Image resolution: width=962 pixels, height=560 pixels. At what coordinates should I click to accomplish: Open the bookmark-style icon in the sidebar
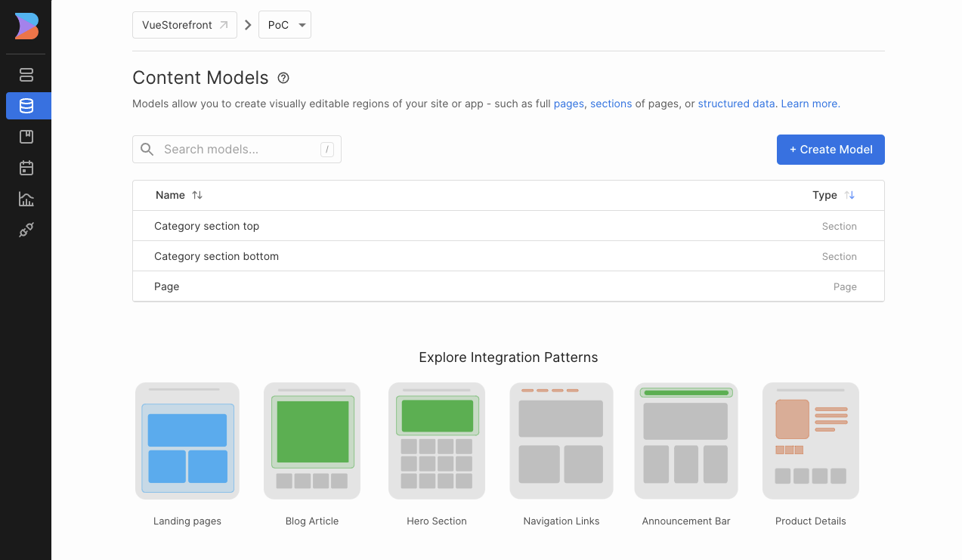pos(26,137)
